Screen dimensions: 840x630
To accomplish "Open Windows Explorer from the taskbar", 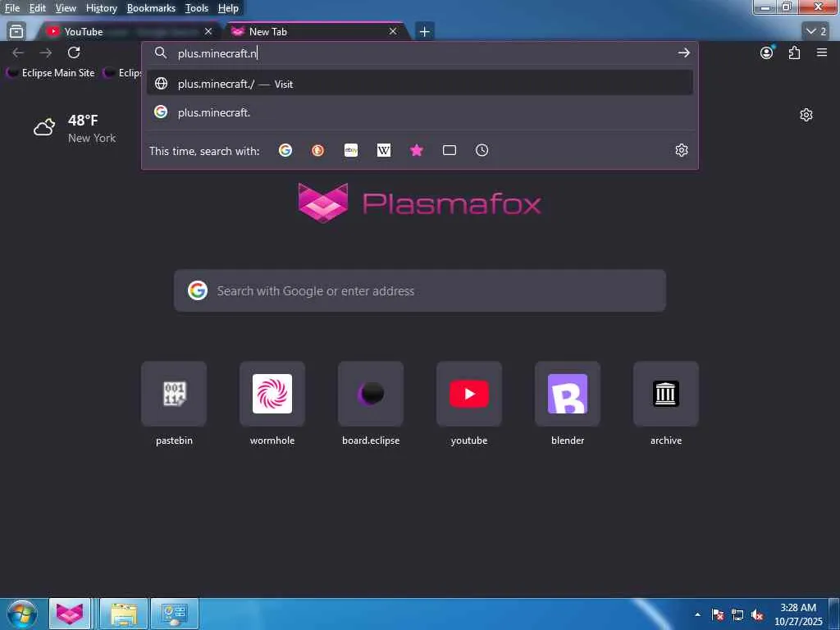I will 124,614.
